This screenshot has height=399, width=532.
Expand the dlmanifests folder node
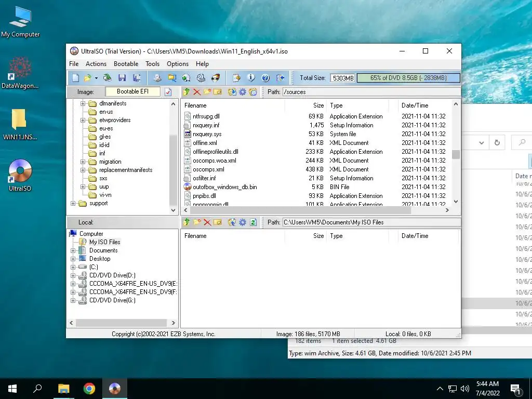point(83,103)
